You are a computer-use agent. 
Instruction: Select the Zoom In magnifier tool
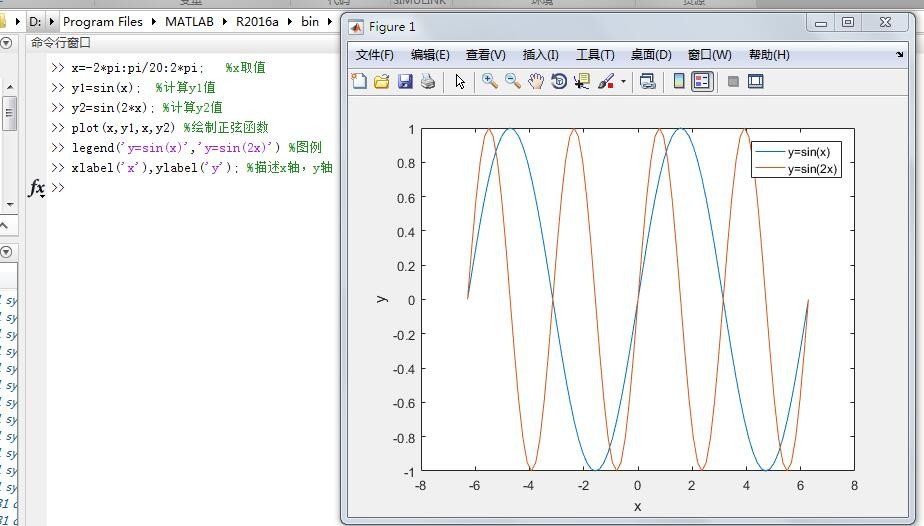tap(489, 82)
